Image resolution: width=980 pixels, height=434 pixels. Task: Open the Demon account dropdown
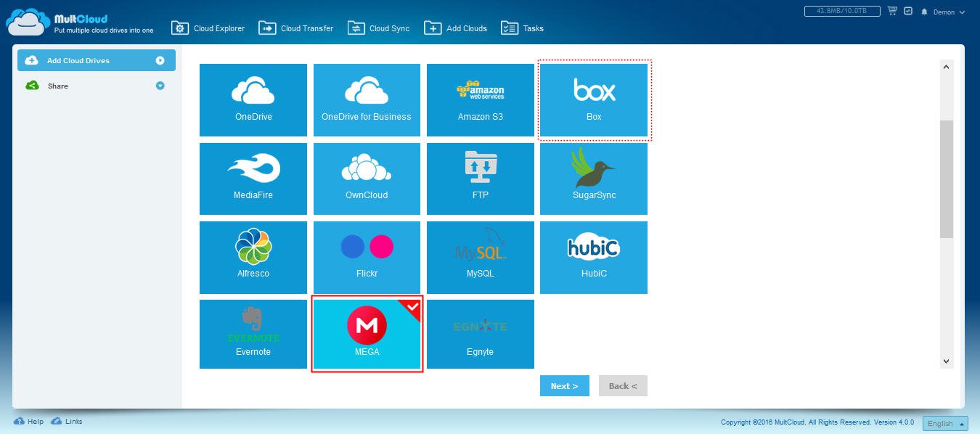point(949,12)
